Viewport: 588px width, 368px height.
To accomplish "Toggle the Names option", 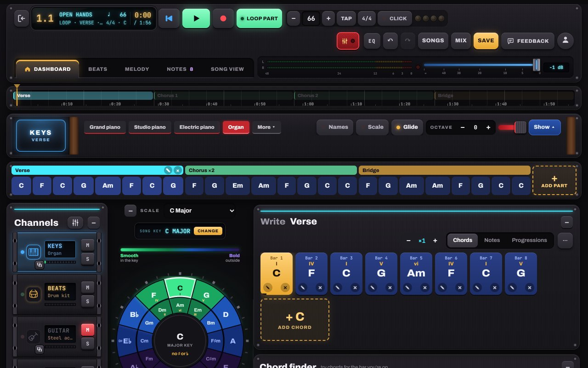I will pos(334,127).
